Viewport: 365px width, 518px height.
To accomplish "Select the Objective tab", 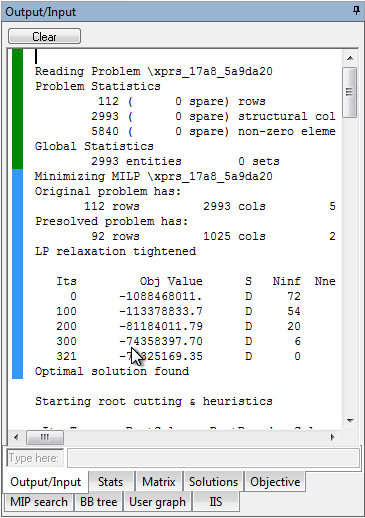I will 275,482.
